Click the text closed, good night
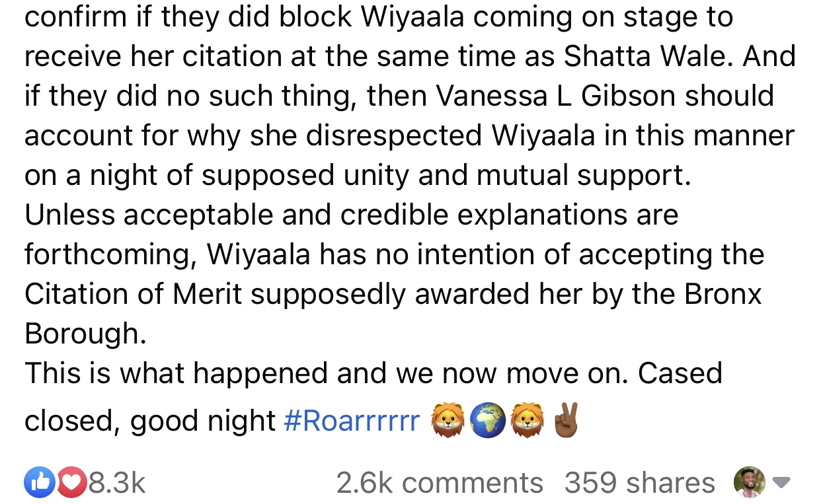Image resolution: width=821 pixels, height=504 pixels. click(150, 421)
